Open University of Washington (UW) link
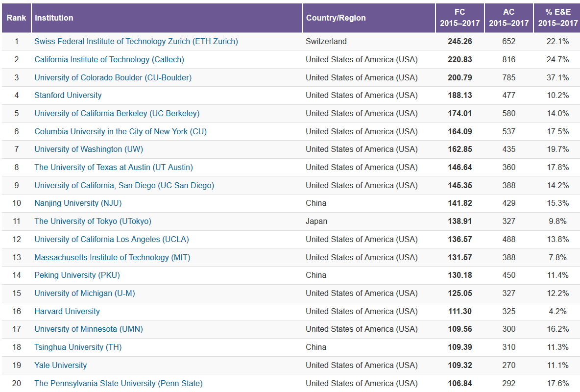This screenshot has height=392, width=580. 89,149
